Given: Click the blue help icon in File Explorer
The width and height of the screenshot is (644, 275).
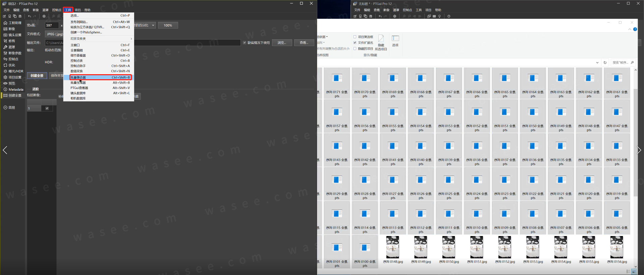Looking at the screenshot, I should 635,29.
